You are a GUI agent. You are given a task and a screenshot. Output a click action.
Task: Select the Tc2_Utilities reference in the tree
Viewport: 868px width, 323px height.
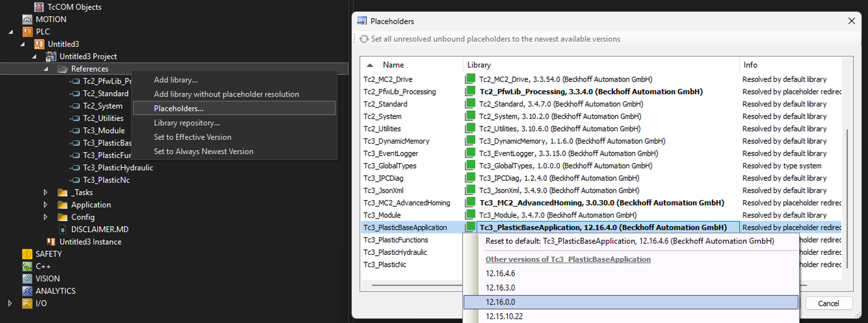[x=103, y=118]
